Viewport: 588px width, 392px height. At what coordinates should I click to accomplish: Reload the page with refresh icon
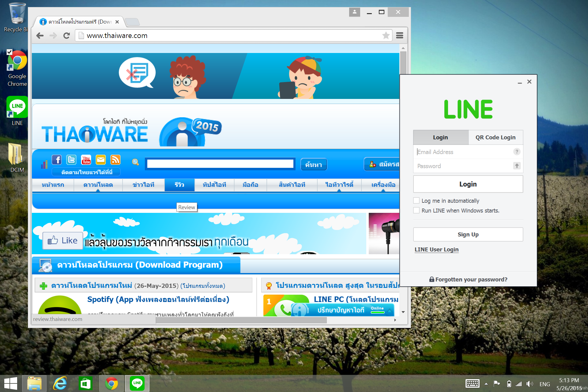click(x=66, y=36)
